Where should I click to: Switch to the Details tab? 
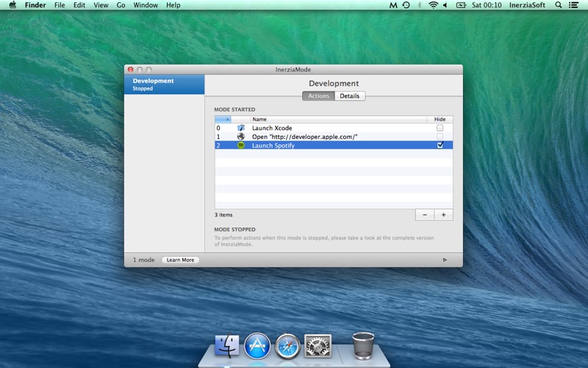click(350, 96)
